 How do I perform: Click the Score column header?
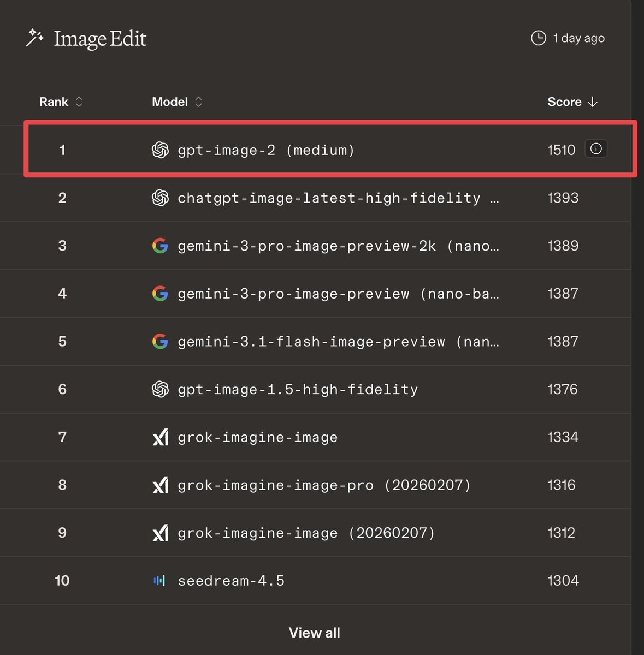click(x=564, y=102)
